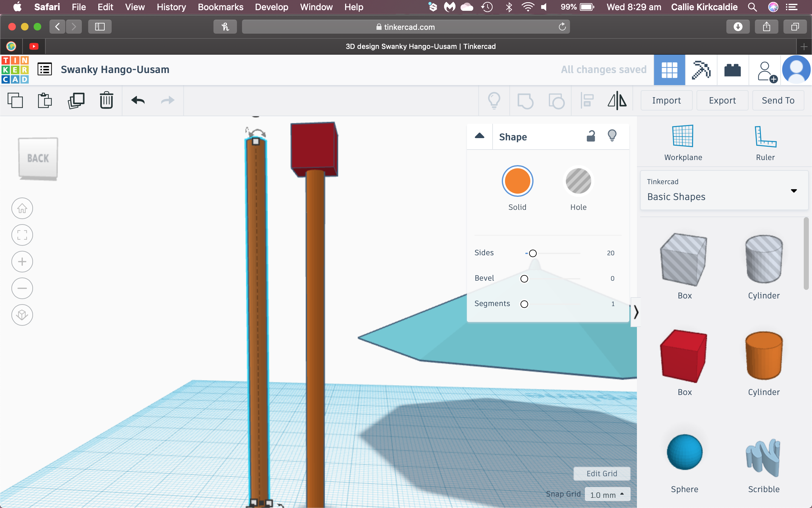
Task: Click the Duplicate and repeat icon
Action: (x=76, y=100)
